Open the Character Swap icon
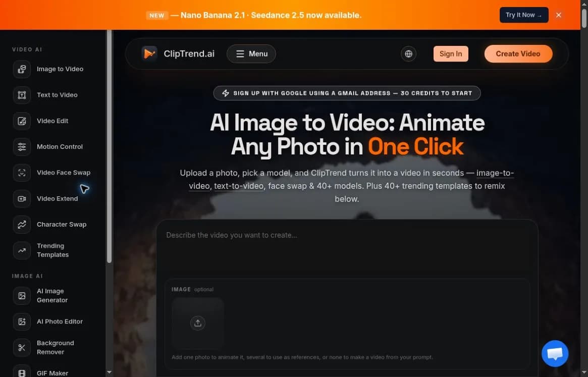The image size is (588, 377). [22, 224]
